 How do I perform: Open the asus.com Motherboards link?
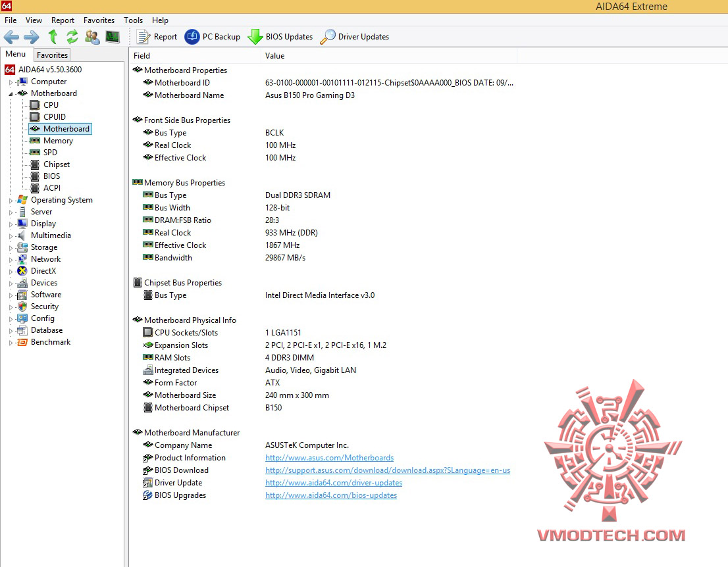[x=329, y=458]
